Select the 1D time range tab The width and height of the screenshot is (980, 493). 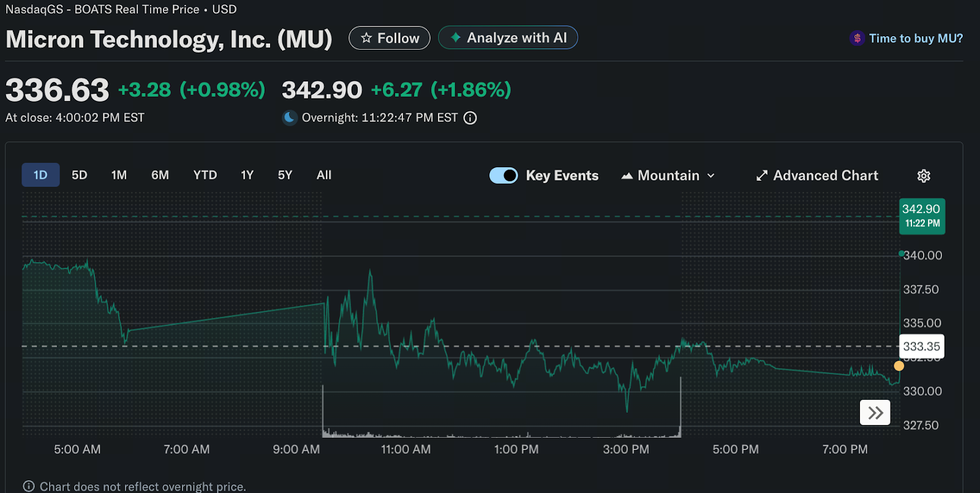(x=40, y=175)
